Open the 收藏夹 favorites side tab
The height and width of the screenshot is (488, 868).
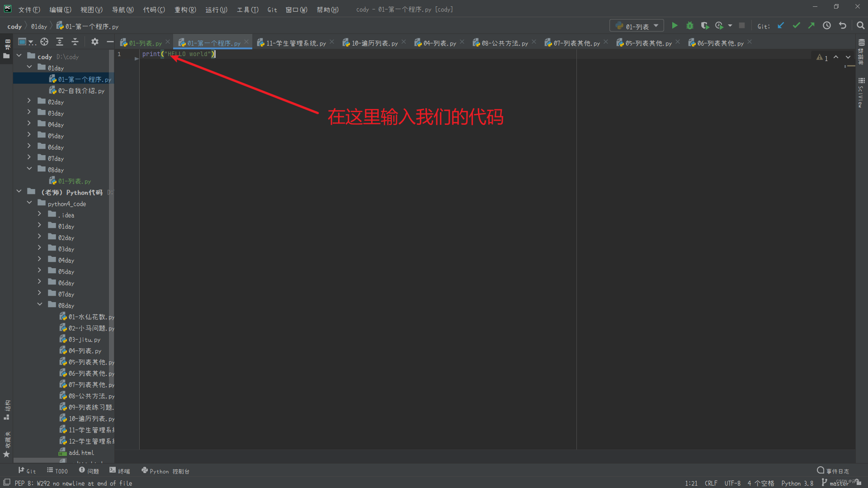[7, 444]
